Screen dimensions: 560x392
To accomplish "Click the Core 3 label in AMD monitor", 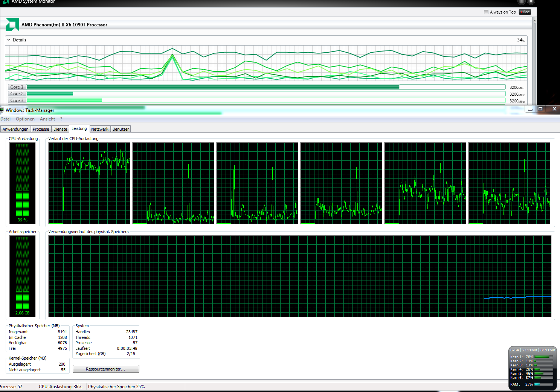I will tap(17, 101).
